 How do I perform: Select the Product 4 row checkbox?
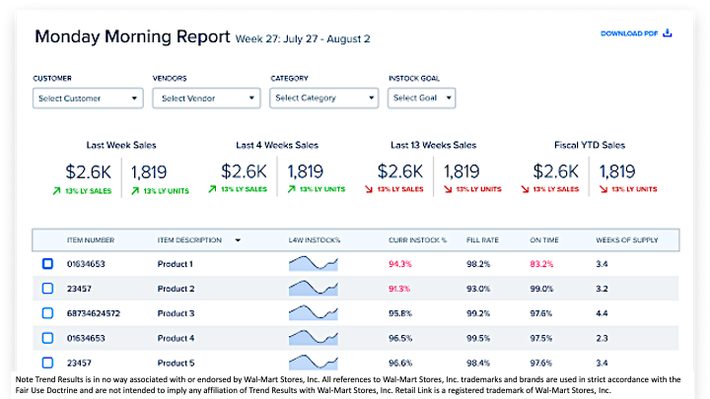coord(48,338)
